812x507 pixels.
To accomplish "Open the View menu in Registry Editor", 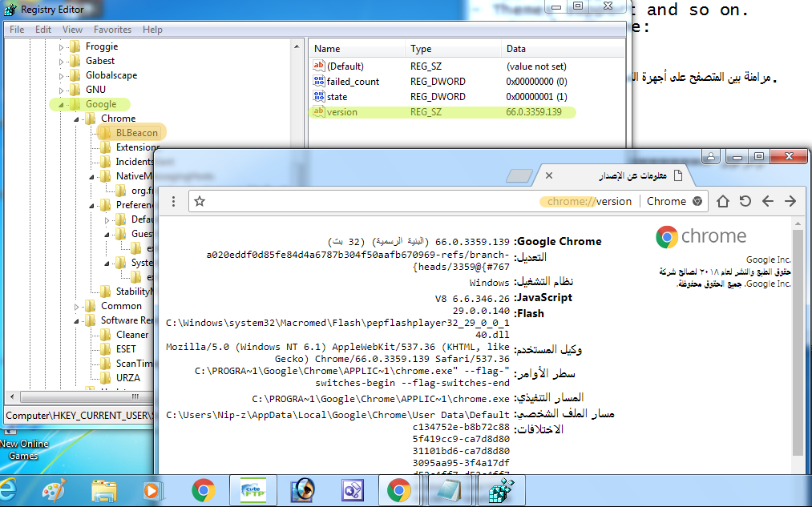I will point(72,30).
